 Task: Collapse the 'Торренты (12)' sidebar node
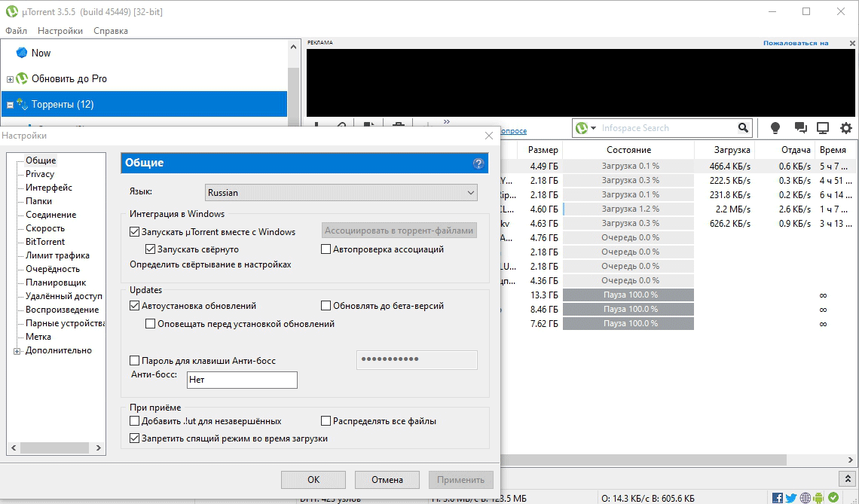10,105
